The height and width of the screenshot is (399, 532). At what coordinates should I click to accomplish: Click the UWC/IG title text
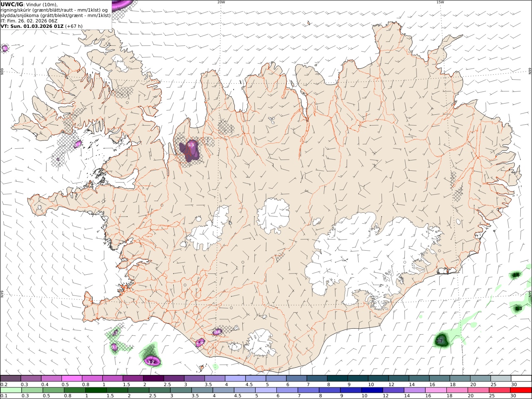coord(12,4)
